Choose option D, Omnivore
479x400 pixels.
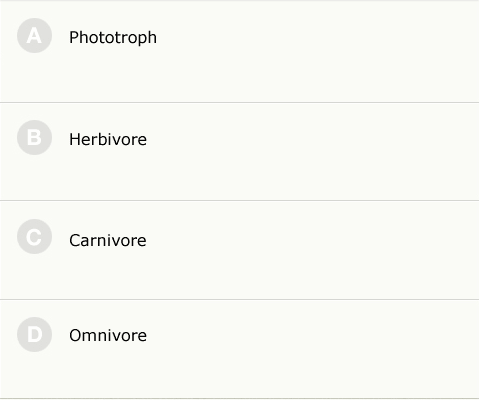point(239,349)
